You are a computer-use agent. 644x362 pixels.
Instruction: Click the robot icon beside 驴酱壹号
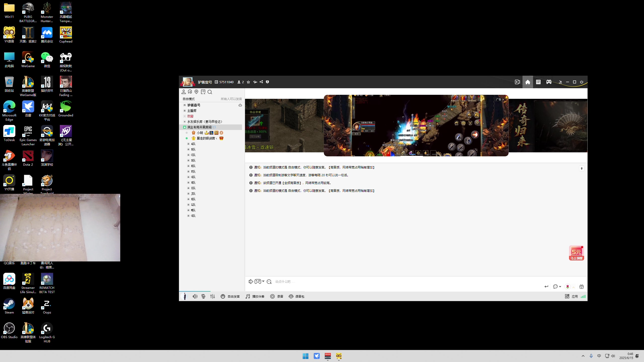pyautogui.click(x=240, y=105)
